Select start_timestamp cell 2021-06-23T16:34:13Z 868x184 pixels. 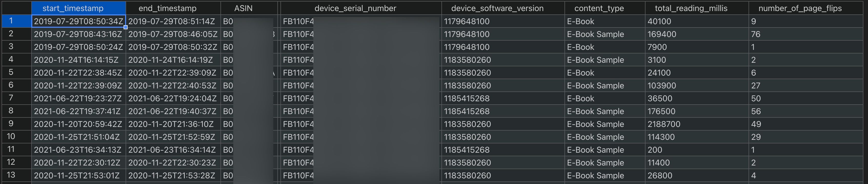tap(78, 150)
